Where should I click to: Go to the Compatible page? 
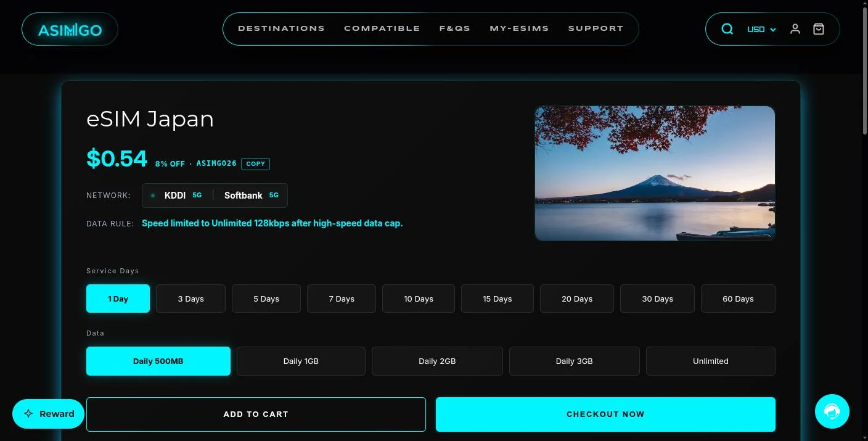point(382,28)
